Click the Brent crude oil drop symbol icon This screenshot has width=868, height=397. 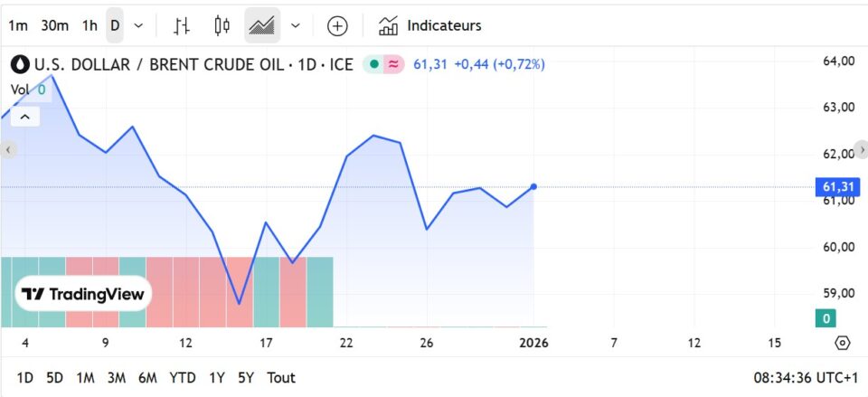pos(20,64)
